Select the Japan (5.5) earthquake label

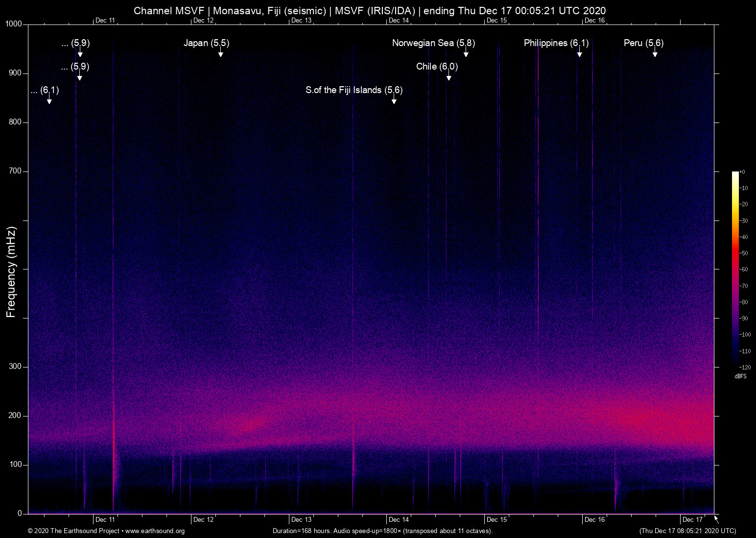206,43
